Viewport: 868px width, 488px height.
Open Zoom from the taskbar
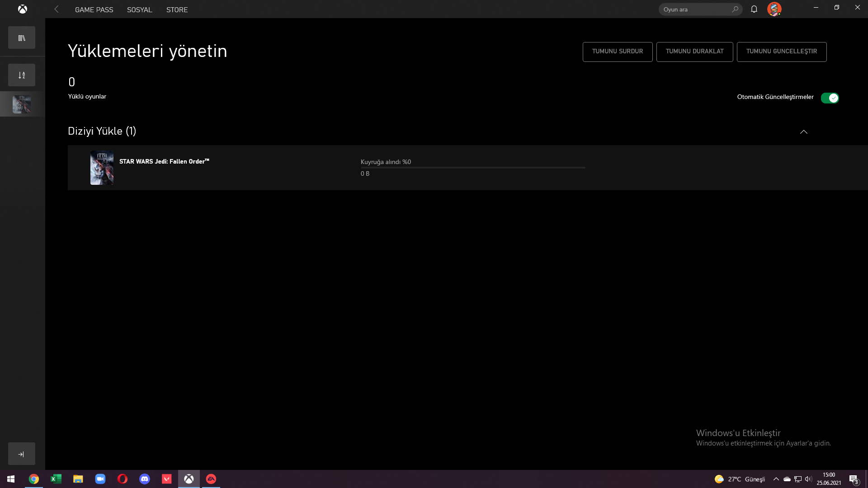[x=100, y=479]
